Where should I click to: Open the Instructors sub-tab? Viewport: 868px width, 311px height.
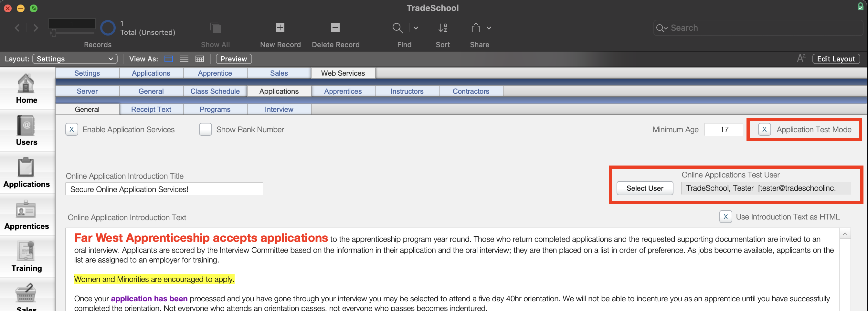click(407, 91)
